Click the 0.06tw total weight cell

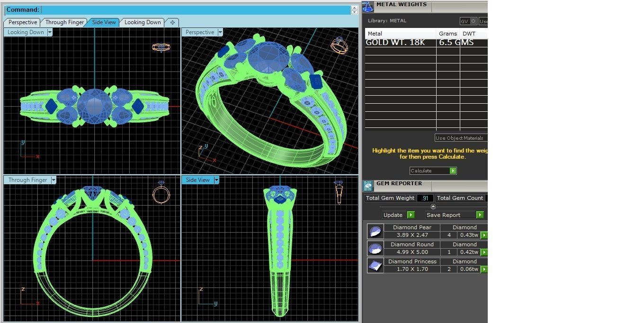pyautogui.click(x=469, y=269)
